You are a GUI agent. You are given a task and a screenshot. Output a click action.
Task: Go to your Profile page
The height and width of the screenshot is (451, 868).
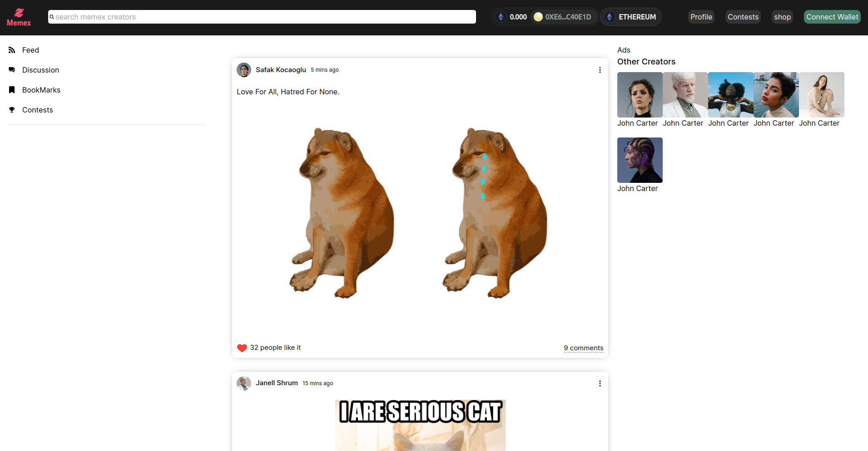click(x=701, y=17)
